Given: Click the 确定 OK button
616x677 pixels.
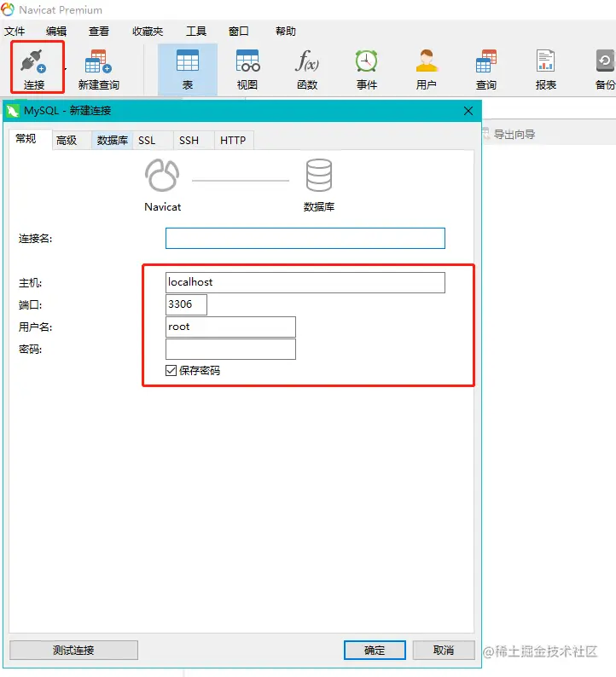Looking at the screenshot, I should [375, 651].
